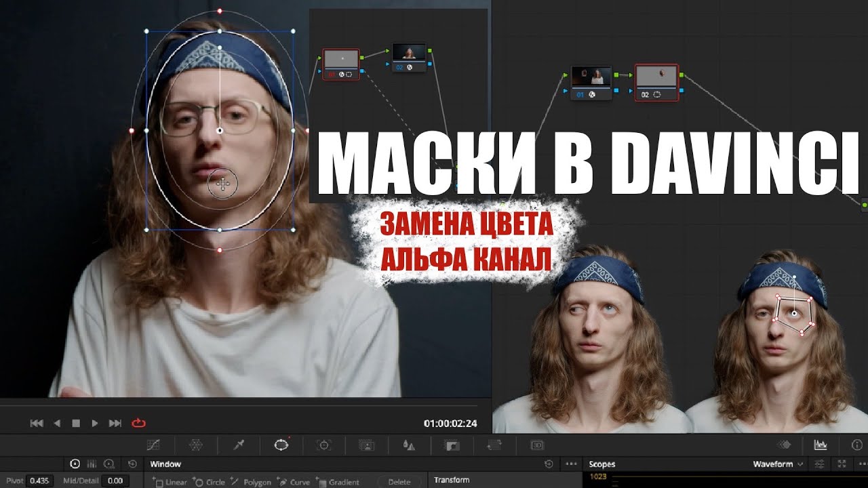Select the bars mode icon left of Window

pyautogui.click(x=92, y=464)
